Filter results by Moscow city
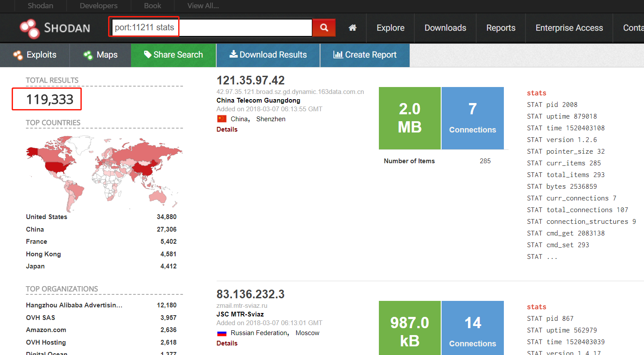 pyautogui.click(x=308, y=333)
